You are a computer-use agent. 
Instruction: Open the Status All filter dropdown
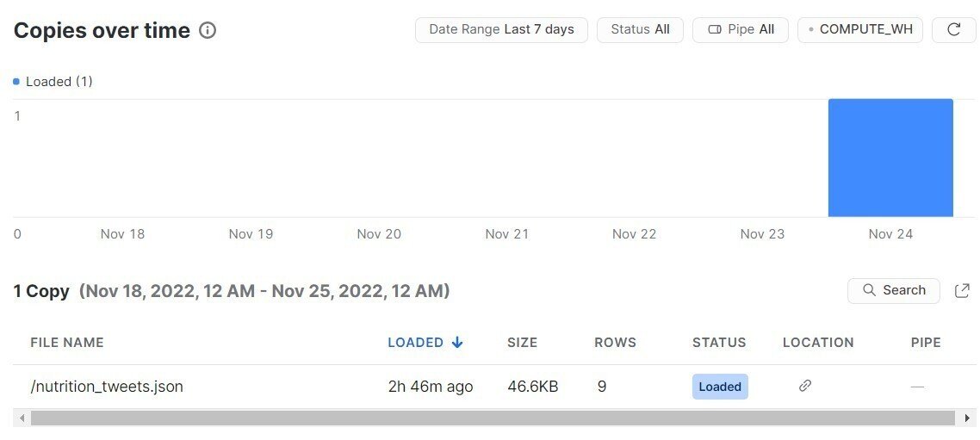(640, 29)
